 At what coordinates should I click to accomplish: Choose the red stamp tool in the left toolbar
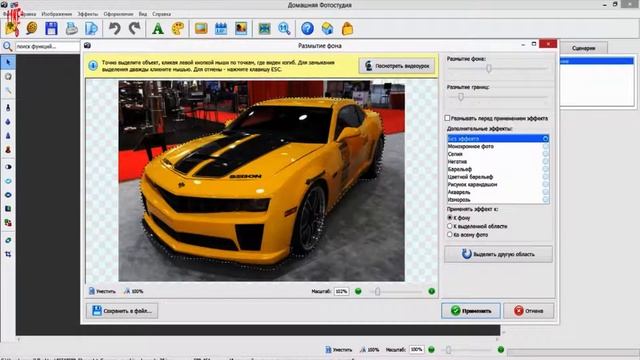(x=8, y=150)
